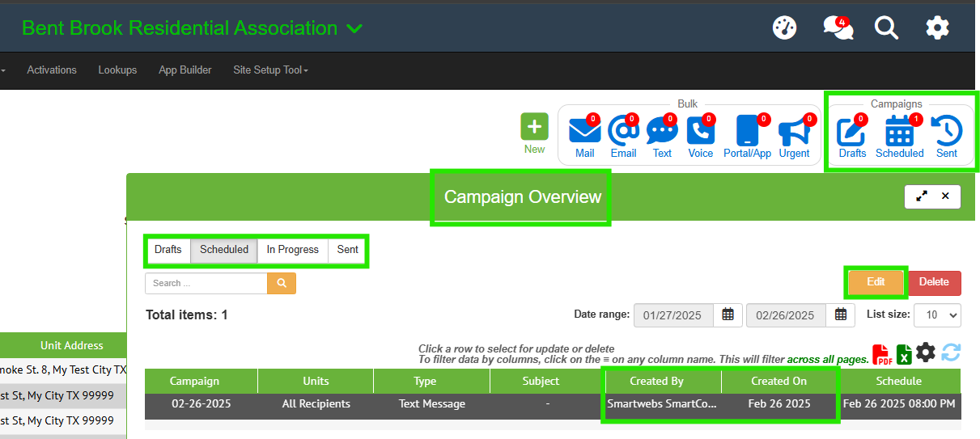Export the table to Excel
The image size is (980, 439).
(x=904, y=354)
